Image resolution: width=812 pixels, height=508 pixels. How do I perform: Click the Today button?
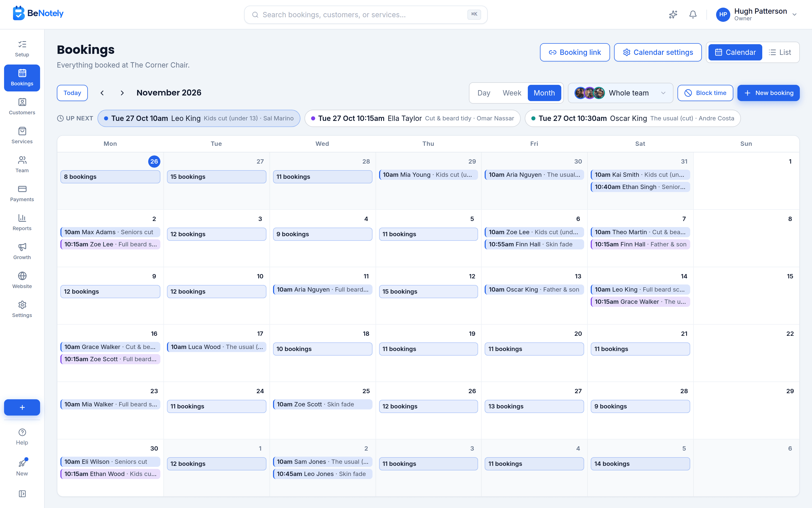tap(72, 93)
